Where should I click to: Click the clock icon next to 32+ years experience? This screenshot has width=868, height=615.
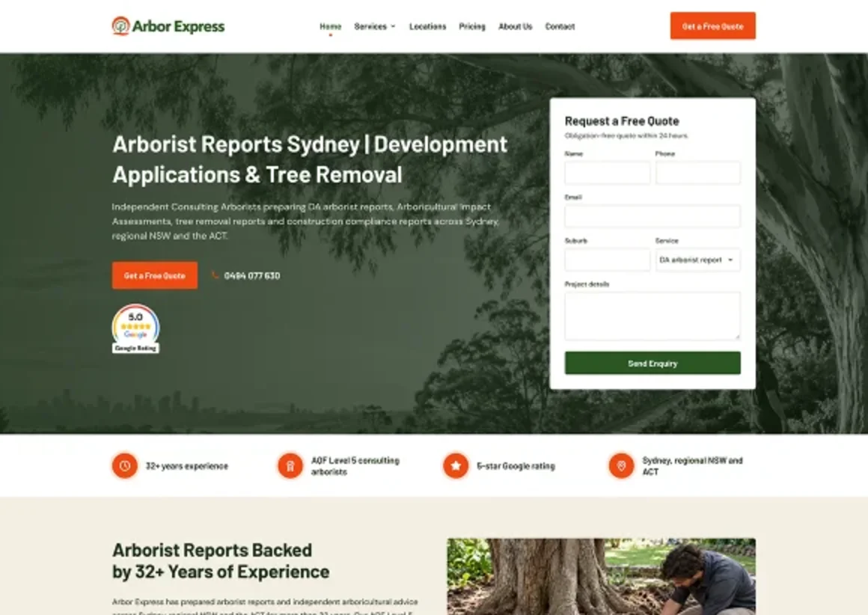click(125, 466)
